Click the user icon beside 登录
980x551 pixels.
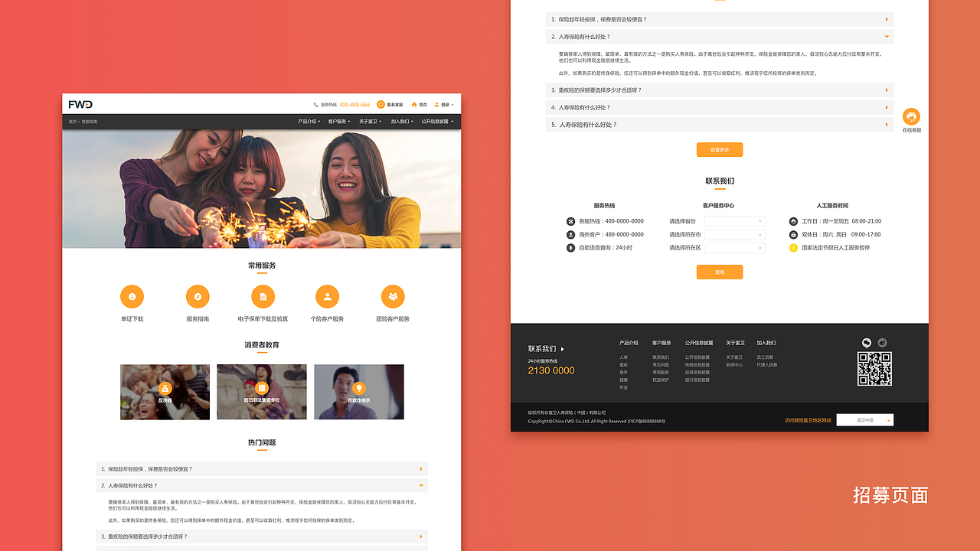[436, 105]
